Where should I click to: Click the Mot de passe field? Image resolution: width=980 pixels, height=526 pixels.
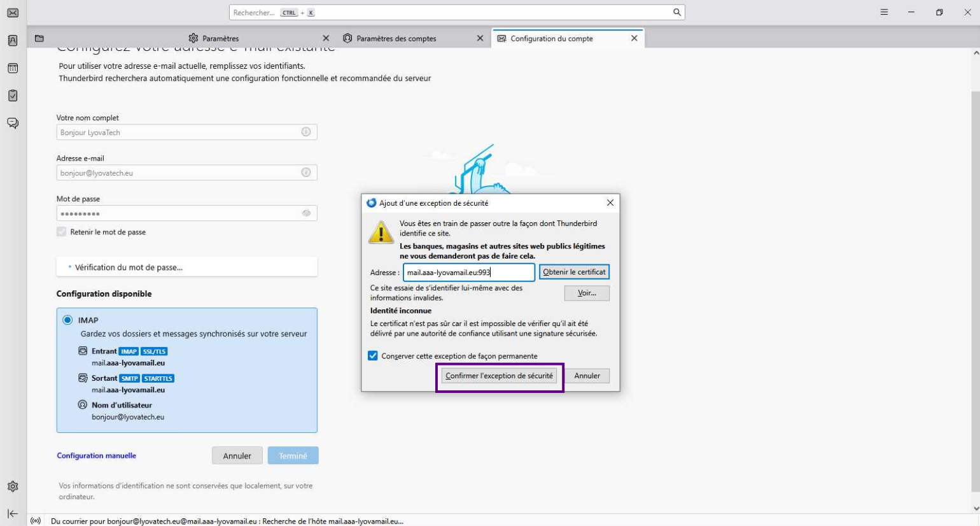point(187,213)
